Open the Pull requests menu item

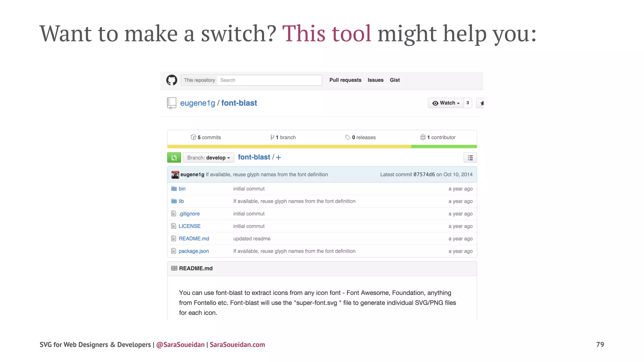[345, 80]
